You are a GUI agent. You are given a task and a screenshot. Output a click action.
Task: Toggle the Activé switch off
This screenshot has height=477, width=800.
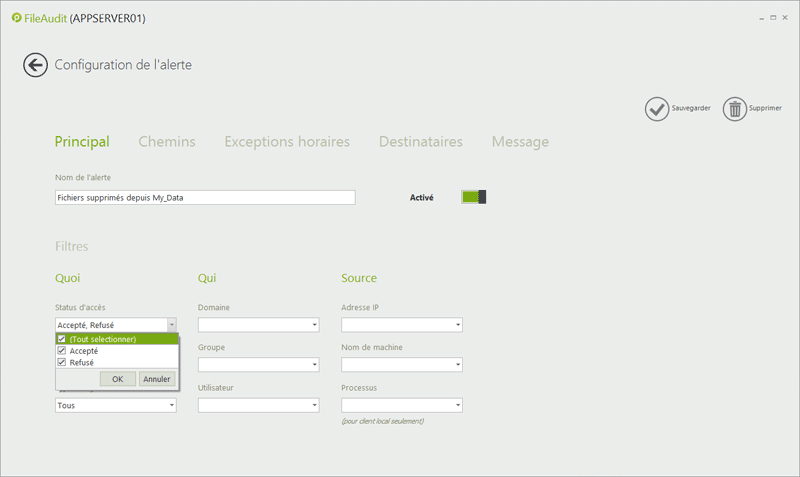coord(473,197)
